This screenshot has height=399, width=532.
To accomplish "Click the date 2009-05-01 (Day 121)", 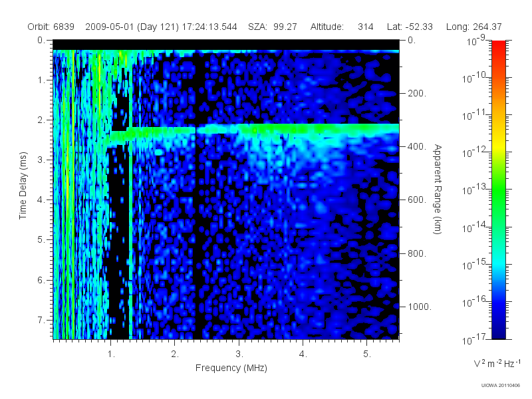I will point(132,27).
